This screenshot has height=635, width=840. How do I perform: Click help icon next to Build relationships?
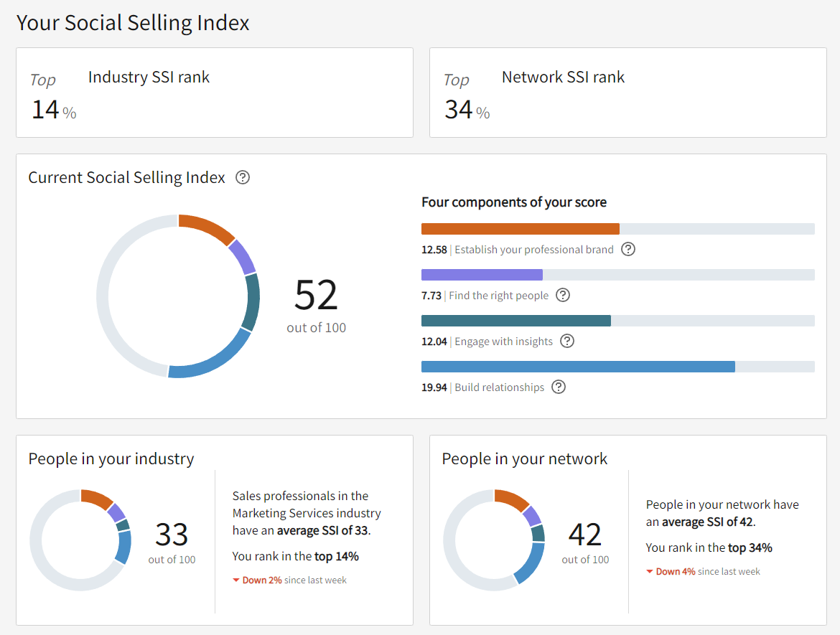click(x=559, y=387)
